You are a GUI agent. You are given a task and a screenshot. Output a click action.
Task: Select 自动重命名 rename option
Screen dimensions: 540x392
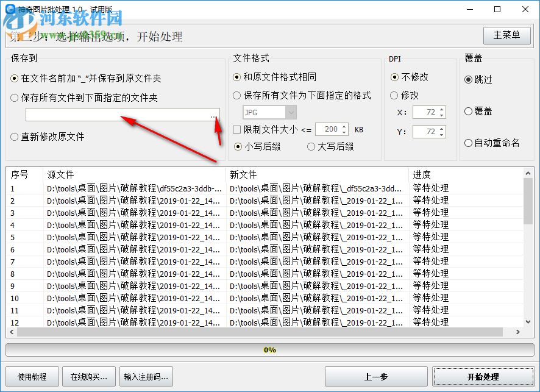(x=469, y=143)
